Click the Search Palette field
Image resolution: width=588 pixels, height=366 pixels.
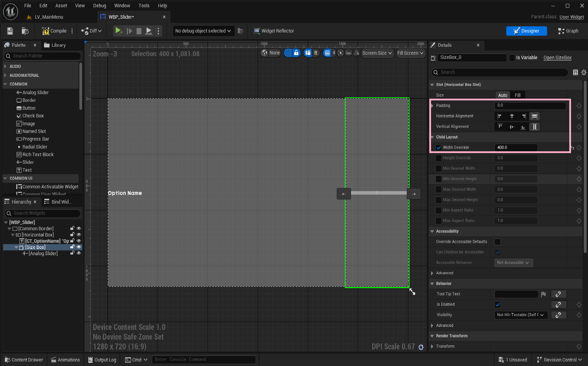(43, 56)
